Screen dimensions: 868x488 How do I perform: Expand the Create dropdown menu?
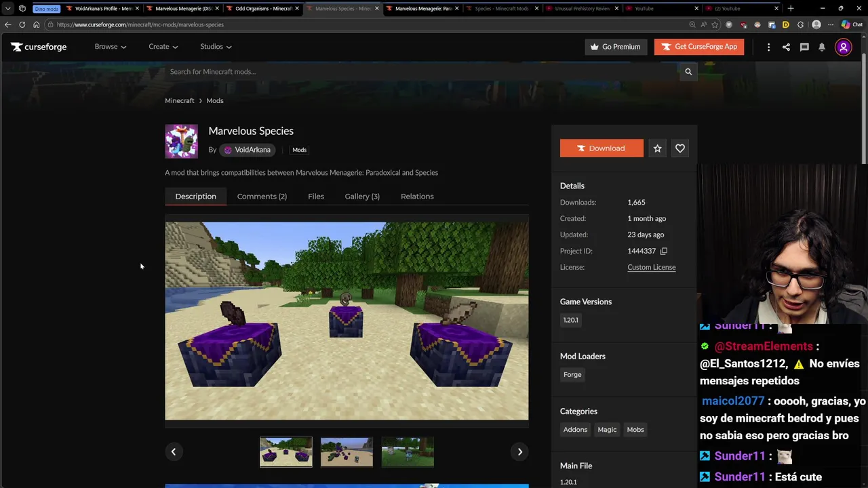(163, 47)
